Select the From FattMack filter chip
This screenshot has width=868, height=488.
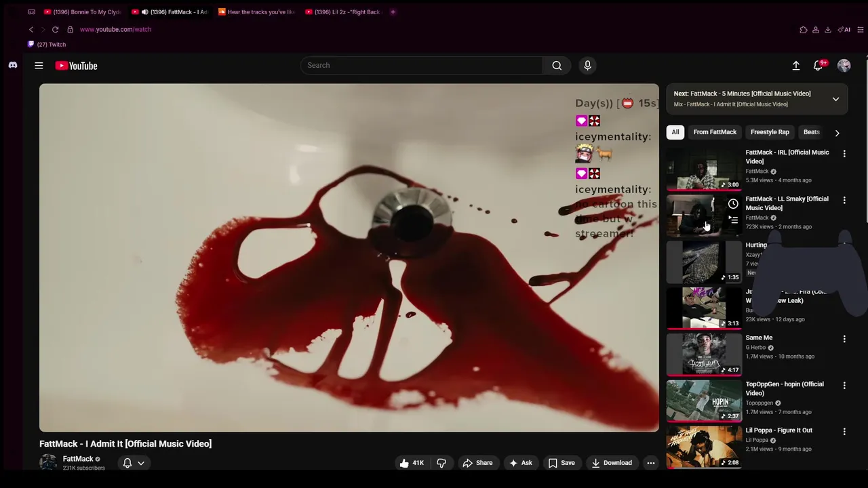tap(715, 132)
